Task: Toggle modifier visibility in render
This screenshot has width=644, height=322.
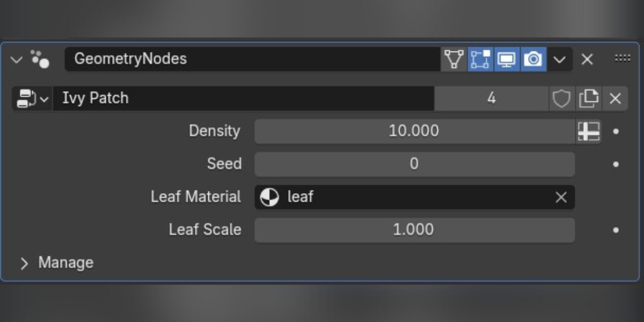Action: tap(533, 59)
